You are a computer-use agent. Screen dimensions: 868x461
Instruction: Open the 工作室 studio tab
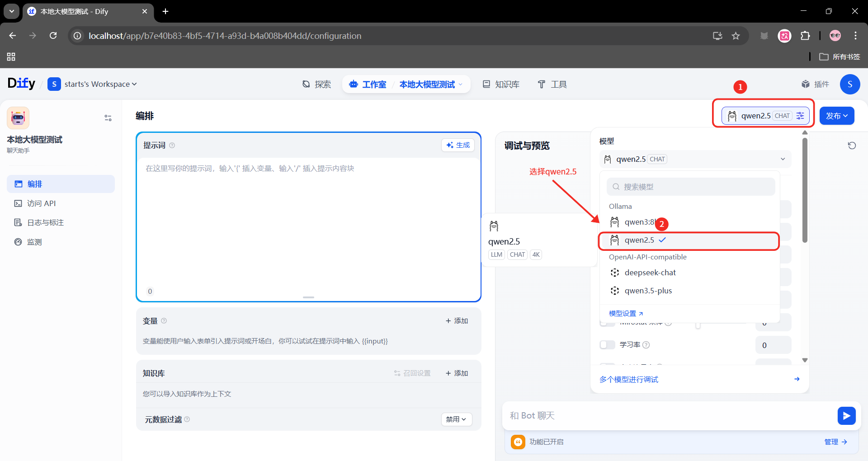click(x=368, y=84)
